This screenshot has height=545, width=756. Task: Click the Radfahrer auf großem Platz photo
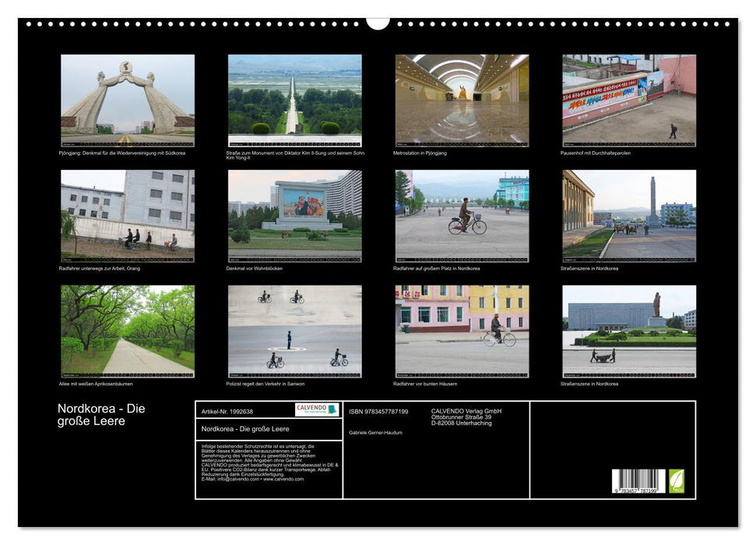462,216
